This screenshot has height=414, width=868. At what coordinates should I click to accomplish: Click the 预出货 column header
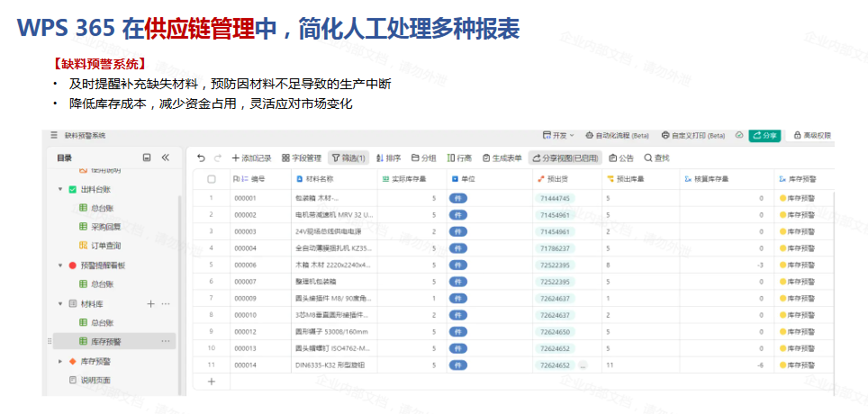(x=567, y=179)
